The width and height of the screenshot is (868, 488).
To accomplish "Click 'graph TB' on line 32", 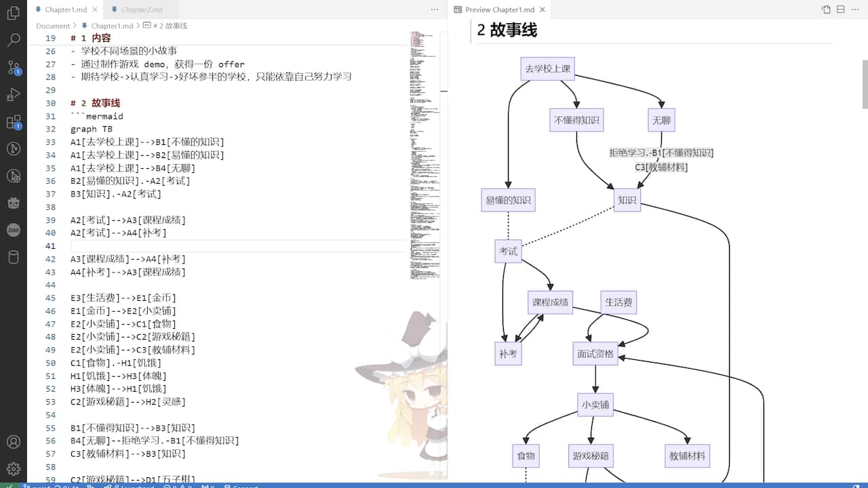I will pos(92,129).
